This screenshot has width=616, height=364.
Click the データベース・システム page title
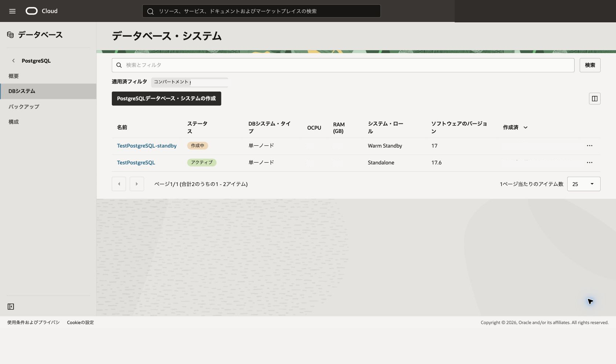click(x=166, y=36)
